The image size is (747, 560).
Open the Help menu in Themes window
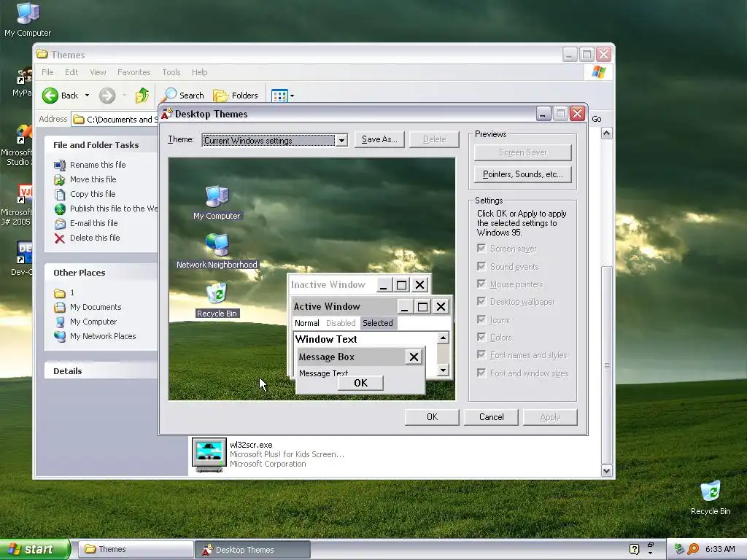click(200, 72)
